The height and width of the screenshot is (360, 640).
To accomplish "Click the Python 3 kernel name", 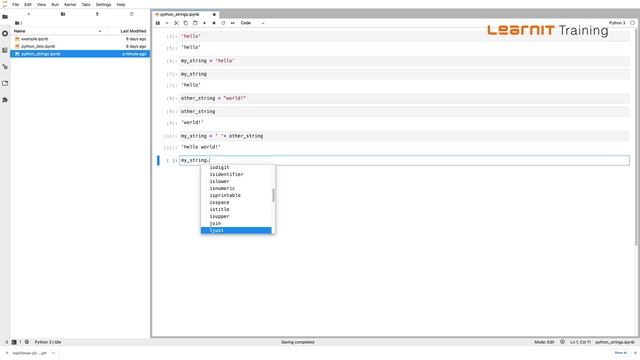I will (617, 23).
